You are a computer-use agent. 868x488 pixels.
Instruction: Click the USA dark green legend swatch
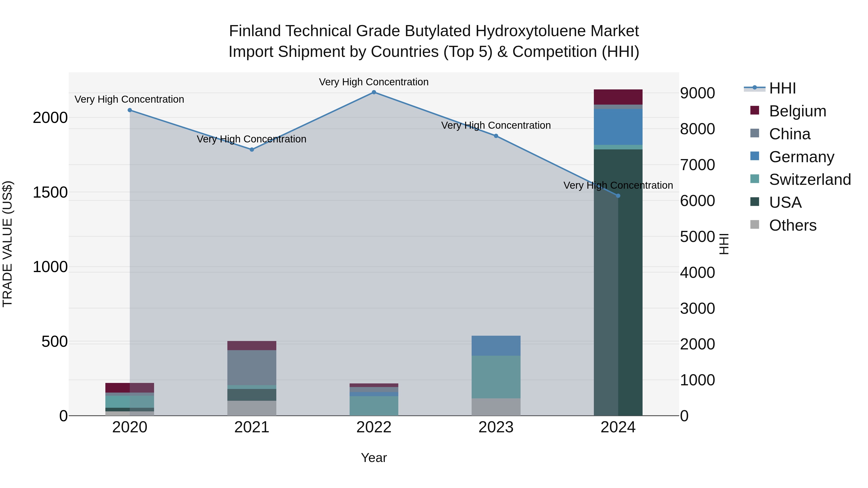click(x=755, y=201)
